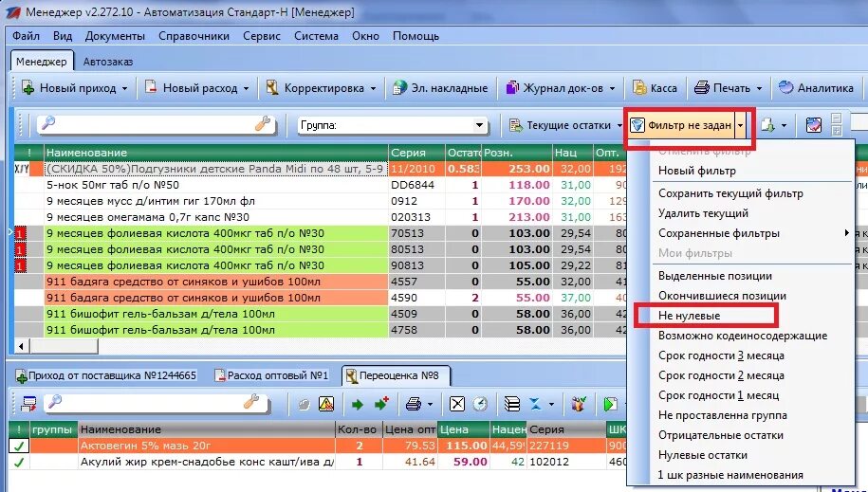Open the Сервис menu
The width and height of the screenshot is (868, 492).
tap(262, 36)
